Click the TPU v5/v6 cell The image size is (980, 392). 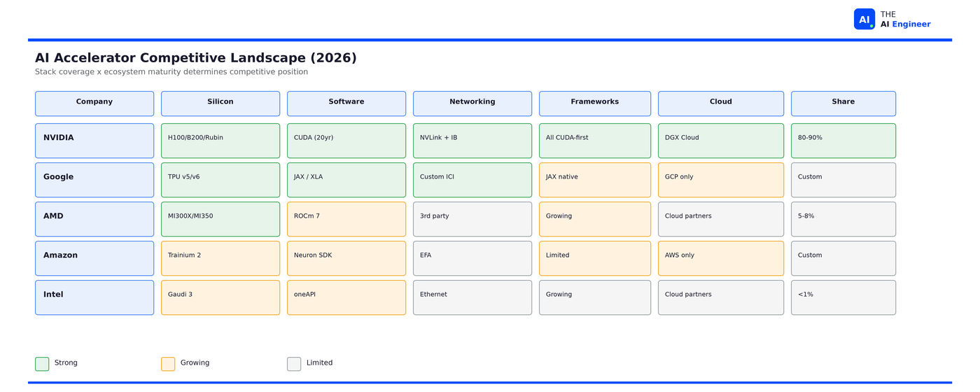[x=220, y=180]
